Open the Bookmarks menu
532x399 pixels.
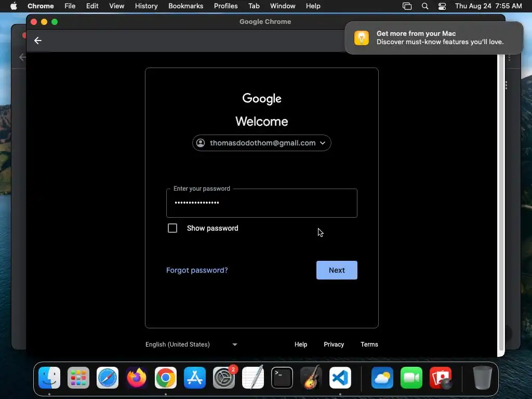click(185, 6)
